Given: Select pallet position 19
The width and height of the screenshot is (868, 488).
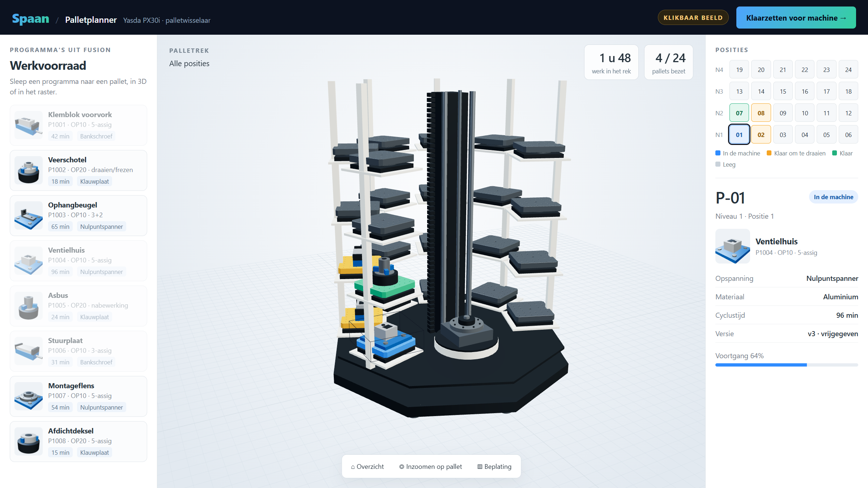Looking at the screenshot, I should (x=739, y=69).
